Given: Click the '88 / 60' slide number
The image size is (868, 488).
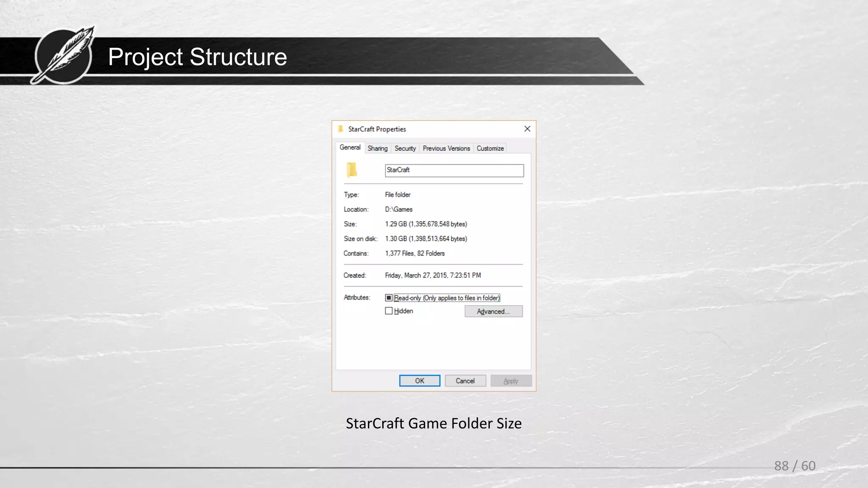Looking at the screenshot, I should coord(795,466).
